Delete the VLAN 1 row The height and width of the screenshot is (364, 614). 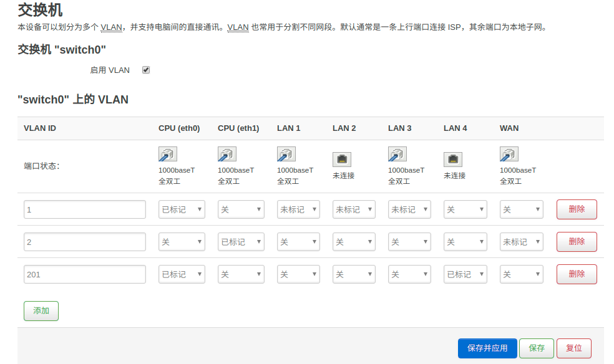(x=577, y=209)
